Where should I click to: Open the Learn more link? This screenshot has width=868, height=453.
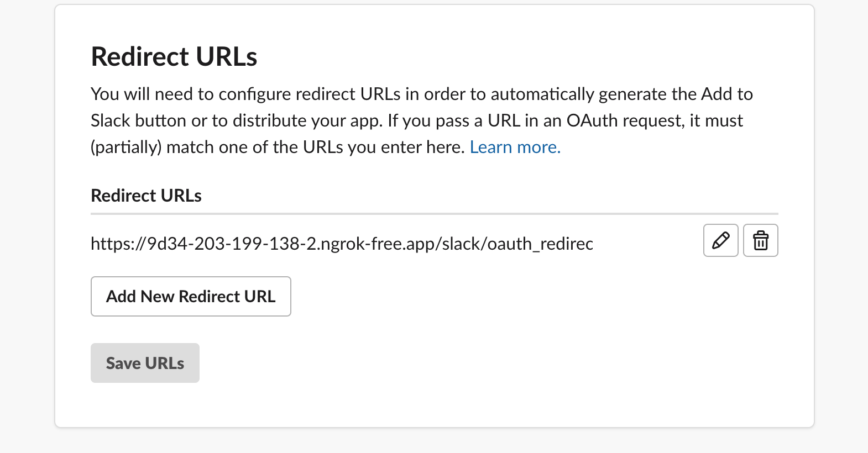pyautogui.click(x=515, y=147)
